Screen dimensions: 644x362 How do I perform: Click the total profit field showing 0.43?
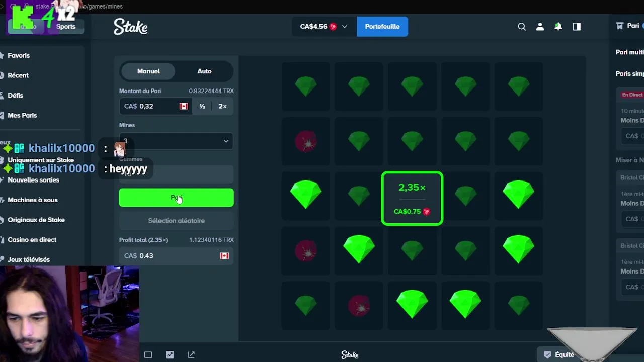[x=176, y=256]
